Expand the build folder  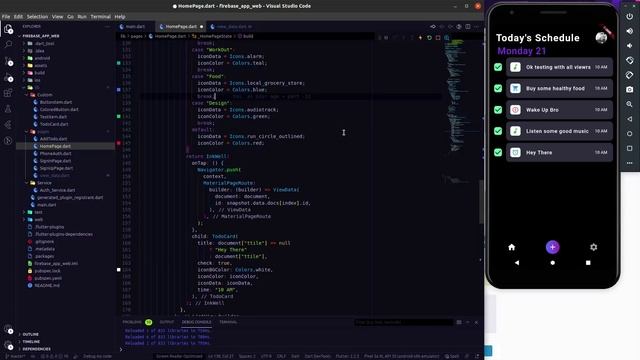[39, 73]
